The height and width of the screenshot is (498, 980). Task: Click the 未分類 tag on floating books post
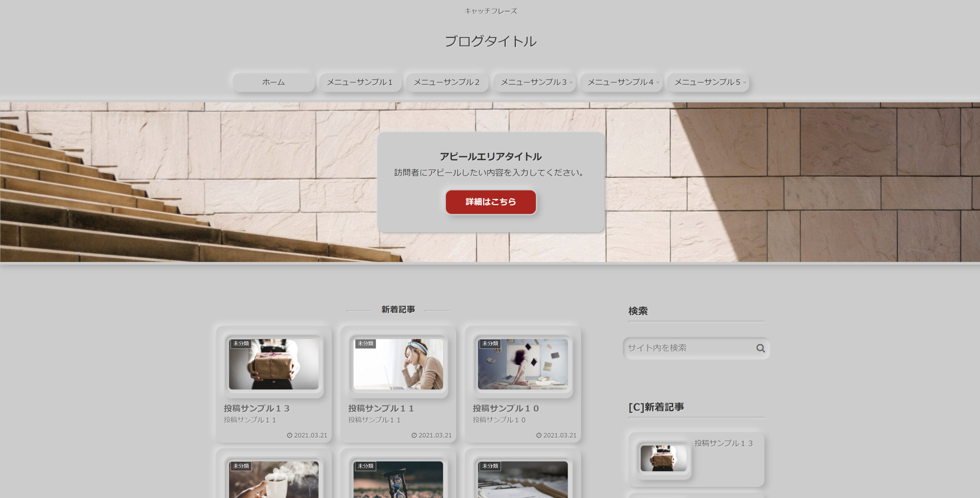490,343
